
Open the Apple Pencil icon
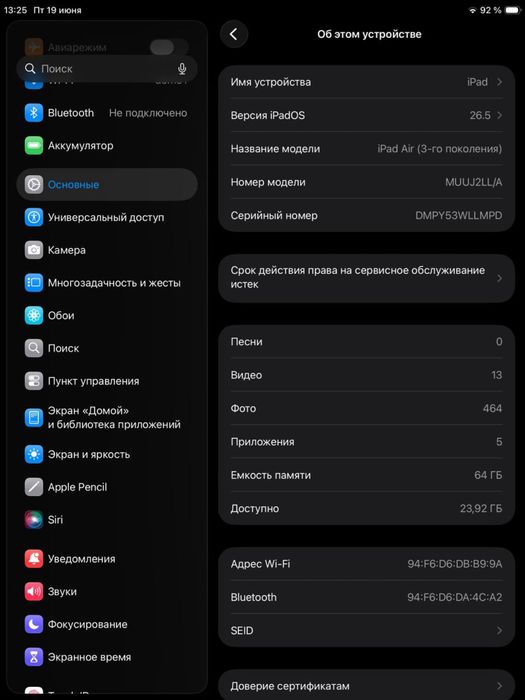tap(33, 487)
